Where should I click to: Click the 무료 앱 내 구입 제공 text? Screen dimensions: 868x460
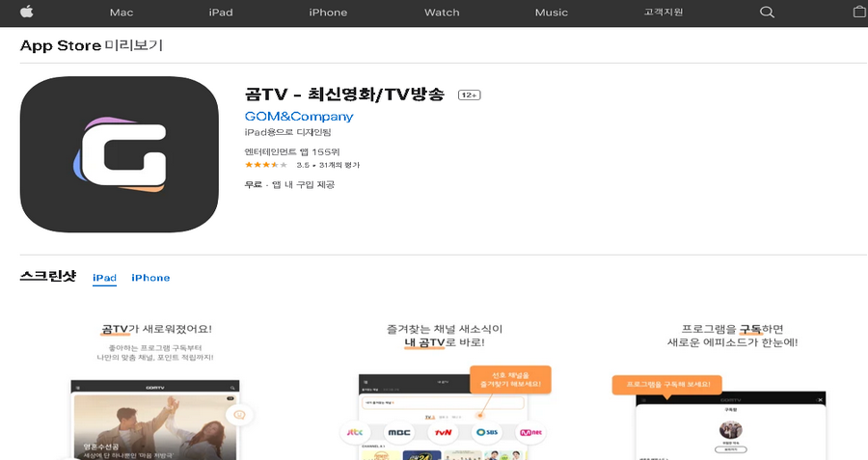(x=289, y=184)
